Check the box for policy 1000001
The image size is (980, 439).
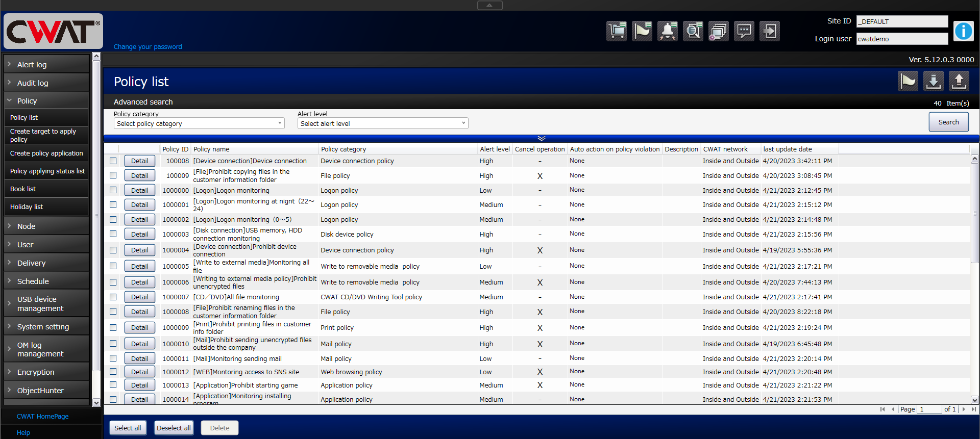point(113,204)
